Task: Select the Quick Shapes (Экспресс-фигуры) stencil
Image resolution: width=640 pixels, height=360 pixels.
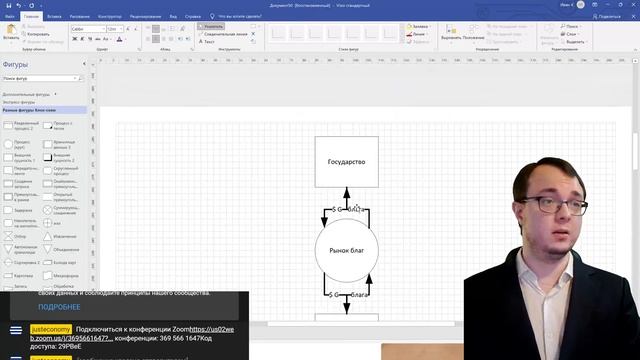Action: coord(19,102)
